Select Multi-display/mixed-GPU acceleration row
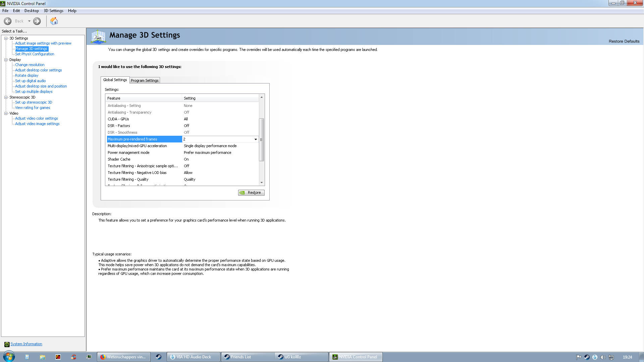Viewport: 644px width, 362px height. point(183,146)
